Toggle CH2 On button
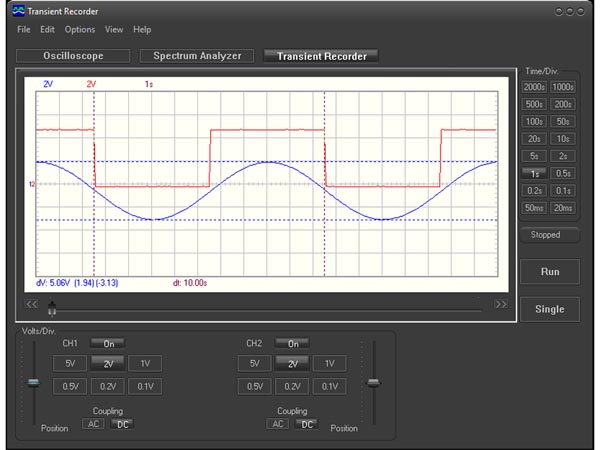Viewport: 600px width, 450px height. pyautogui.click(x=292, y=344)
